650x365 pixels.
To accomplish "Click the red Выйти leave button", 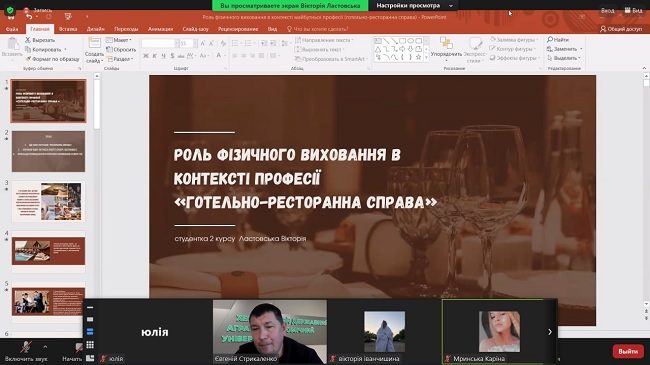I will click(628, 351).
